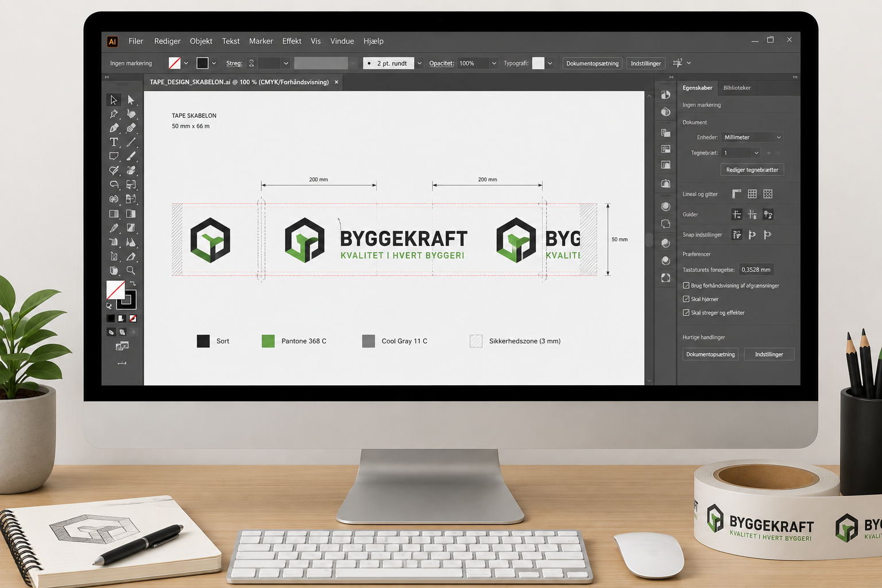The height and width of the screenshot is (588, 882).
Task: Open the 2 pt. rundt brush dropdown
Action: point(420,63)
